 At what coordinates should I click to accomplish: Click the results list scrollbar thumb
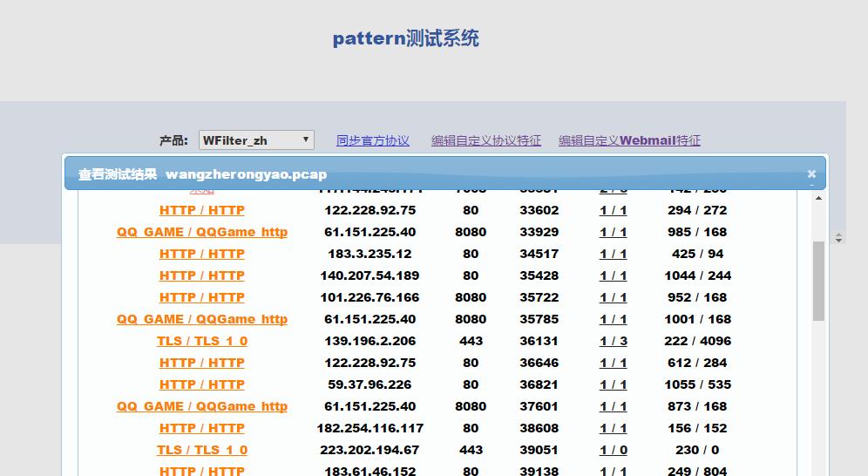click(x=818, y=281)
